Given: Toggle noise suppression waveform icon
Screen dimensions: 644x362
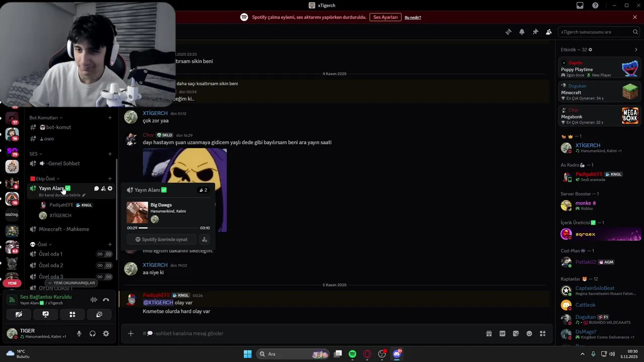Looking at the screenshot, I should (x=94, y=300).
